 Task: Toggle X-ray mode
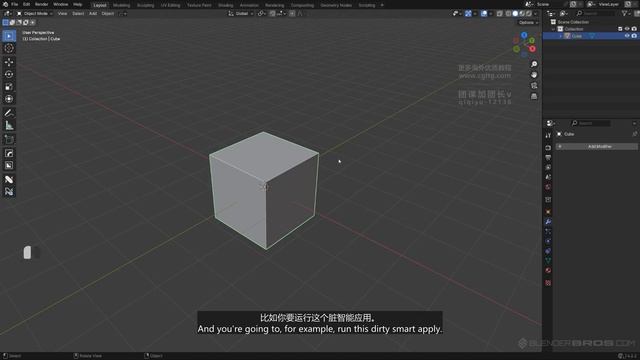500,13
